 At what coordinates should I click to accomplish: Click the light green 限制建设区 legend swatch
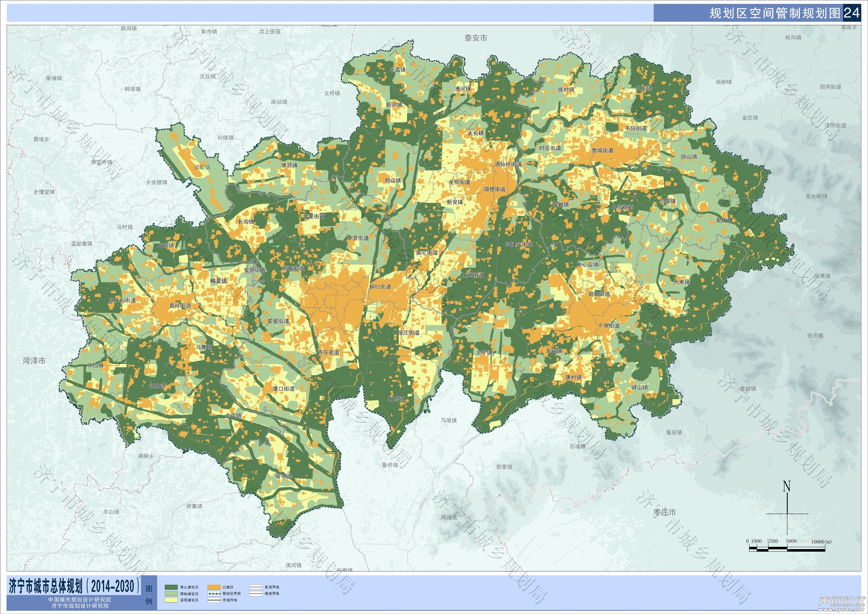tap(171, 594)
